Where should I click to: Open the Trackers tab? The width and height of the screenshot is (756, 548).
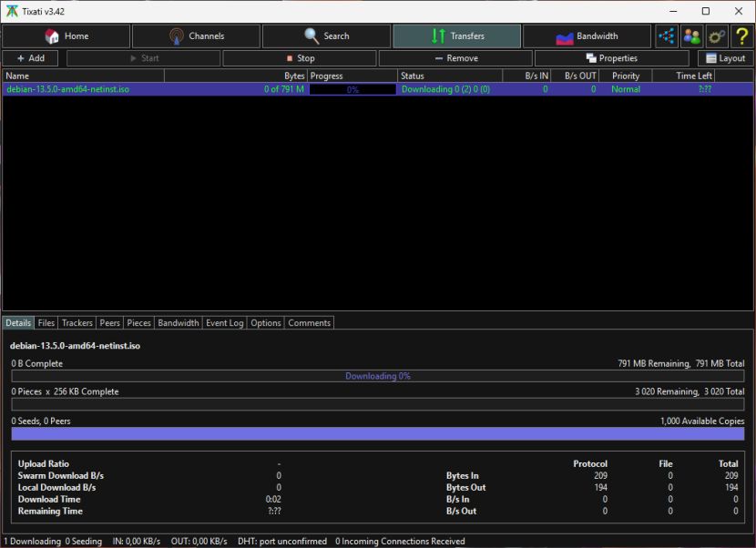point(77,323)
